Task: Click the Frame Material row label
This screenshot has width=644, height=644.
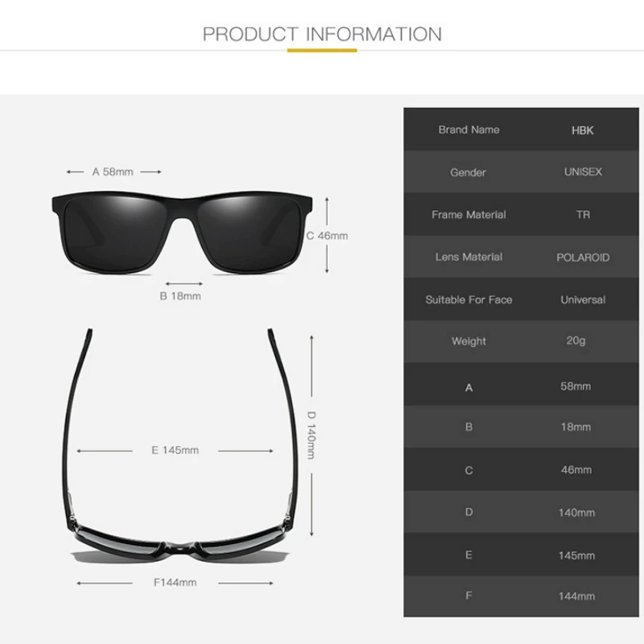Action: coord(469,215)
